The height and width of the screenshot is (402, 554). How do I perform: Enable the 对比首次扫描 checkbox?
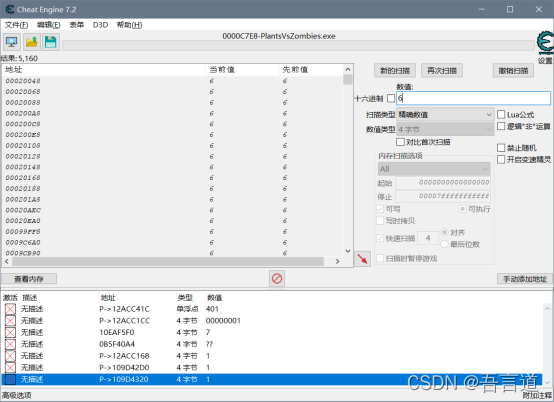coord(400,142)
